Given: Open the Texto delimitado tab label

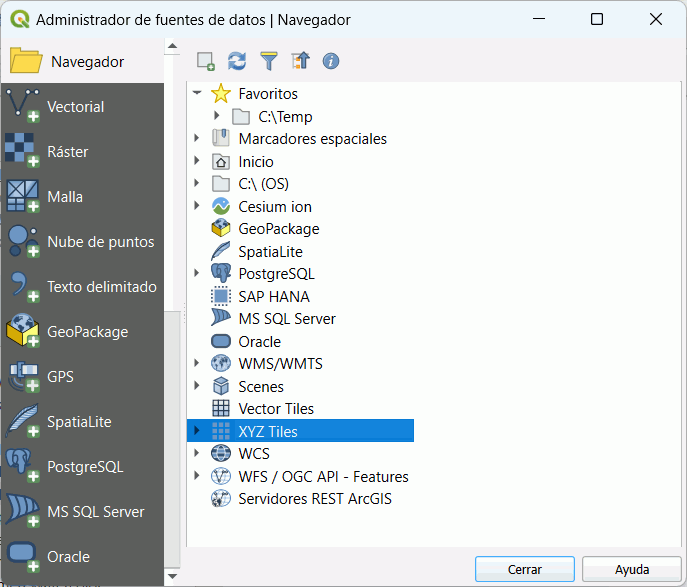Looking at the screenshot, I should pos(102,286).
